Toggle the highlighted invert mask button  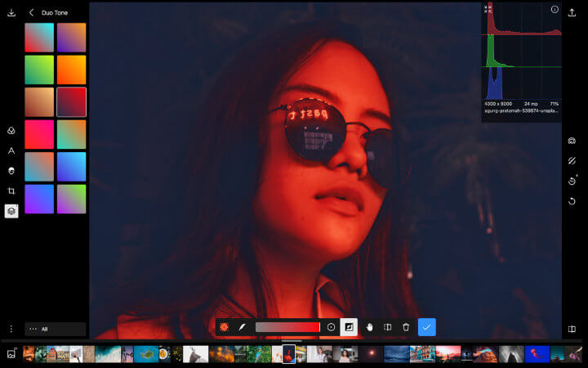(x=349, y=327)
